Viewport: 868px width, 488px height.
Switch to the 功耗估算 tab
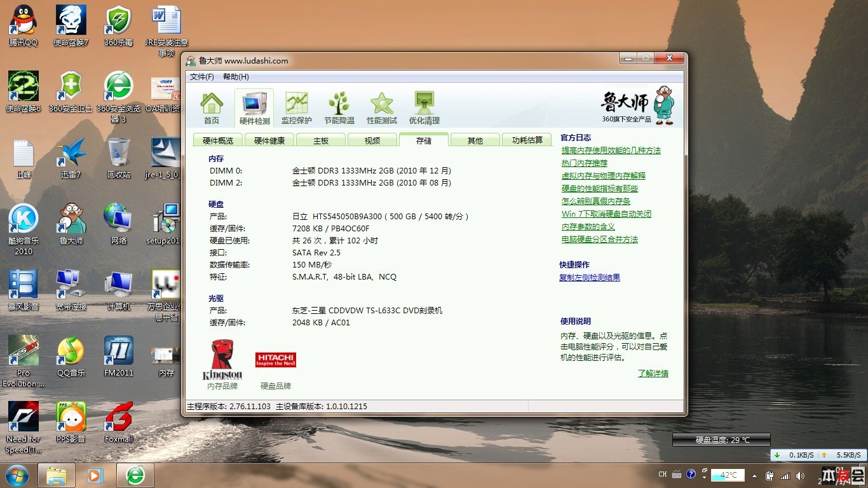click(x=527, y=140)
